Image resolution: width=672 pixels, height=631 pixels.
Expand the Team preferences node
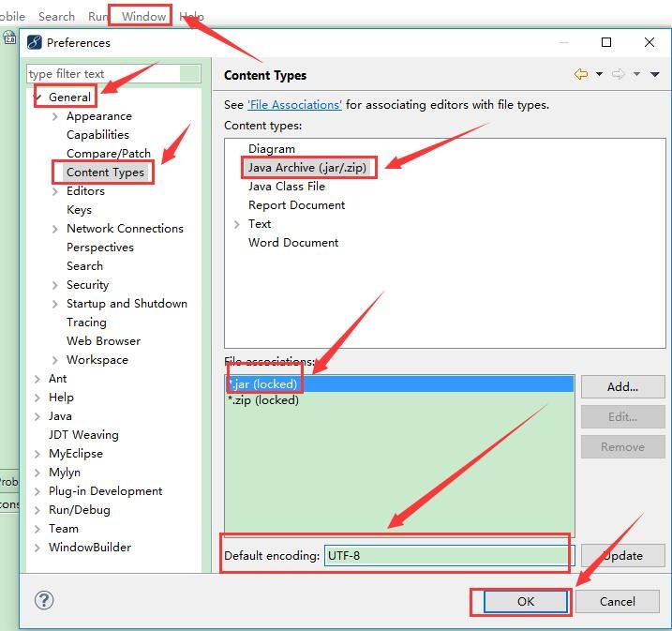pyautogui.click(x=37, y=529)
